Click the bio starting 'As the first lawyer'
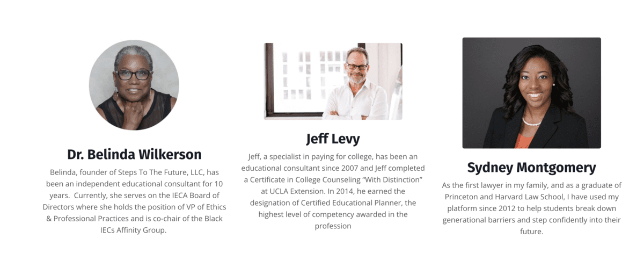Viewport: 644px width, 260px height. (532, 208)
